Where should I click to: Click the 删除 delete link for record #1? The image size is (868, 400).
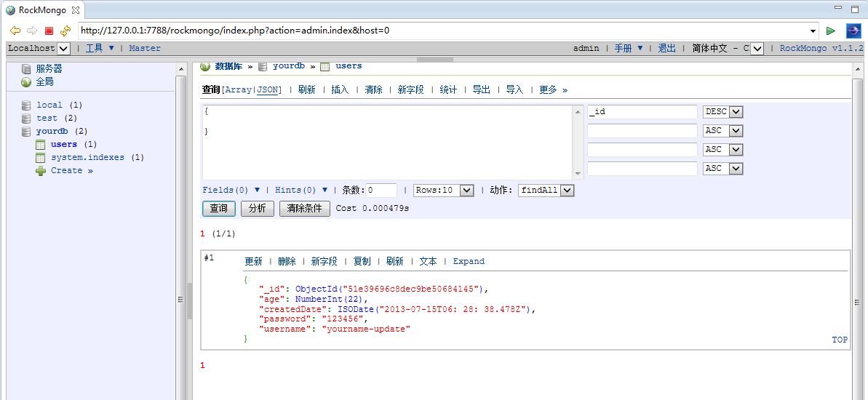287,262
